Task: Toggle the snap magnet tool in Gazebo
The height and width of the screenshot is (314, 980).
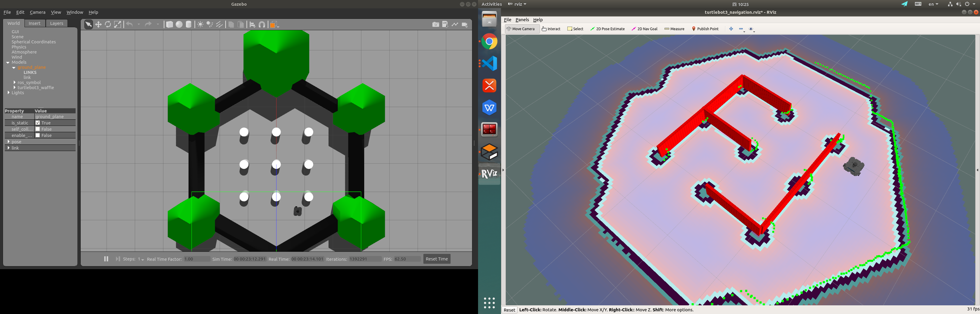Action: (x=262, y=24)
